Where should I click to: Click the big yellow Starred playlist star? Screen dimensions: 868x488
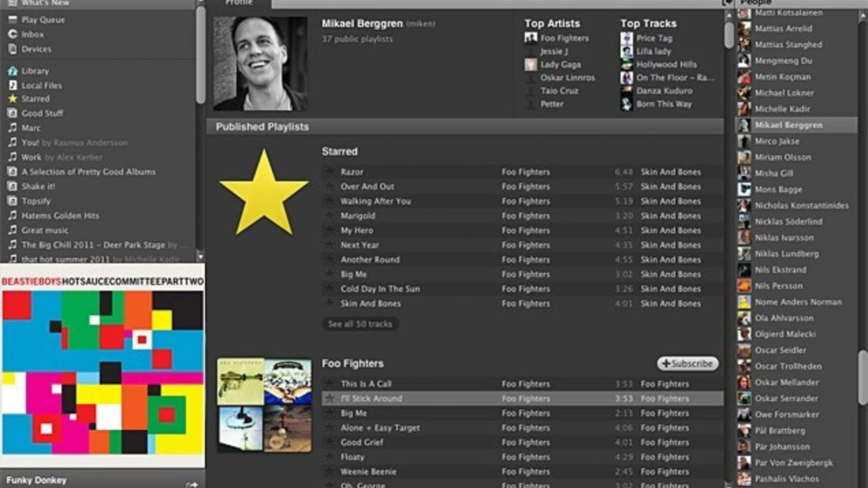click(264, 192)
